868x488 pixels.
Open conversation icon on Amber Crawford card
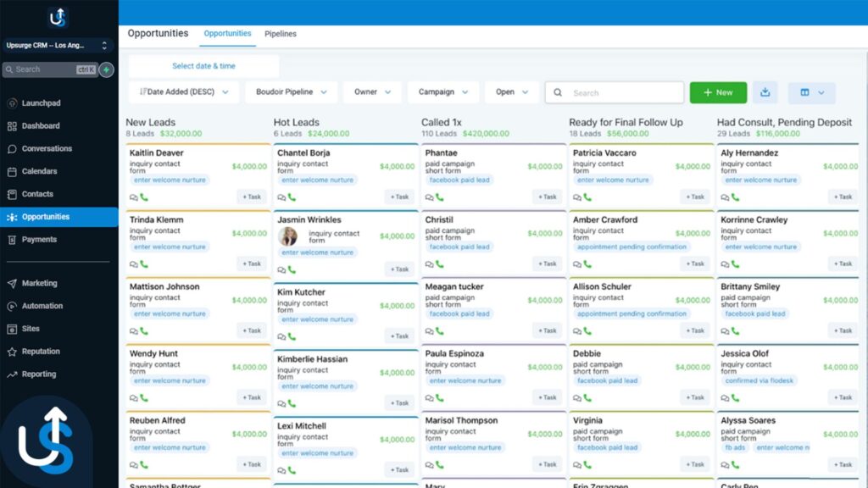(576, 264)
